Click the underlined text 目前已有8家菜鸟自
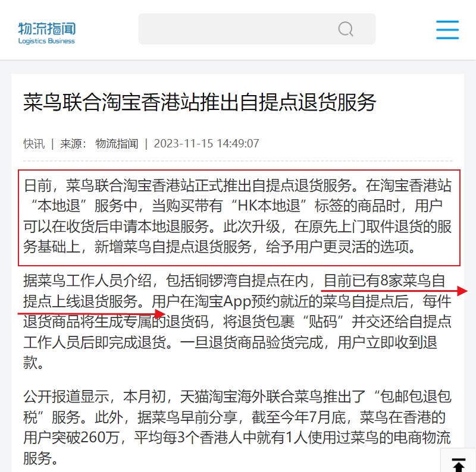476x472 pixels. tap(384, 281)
